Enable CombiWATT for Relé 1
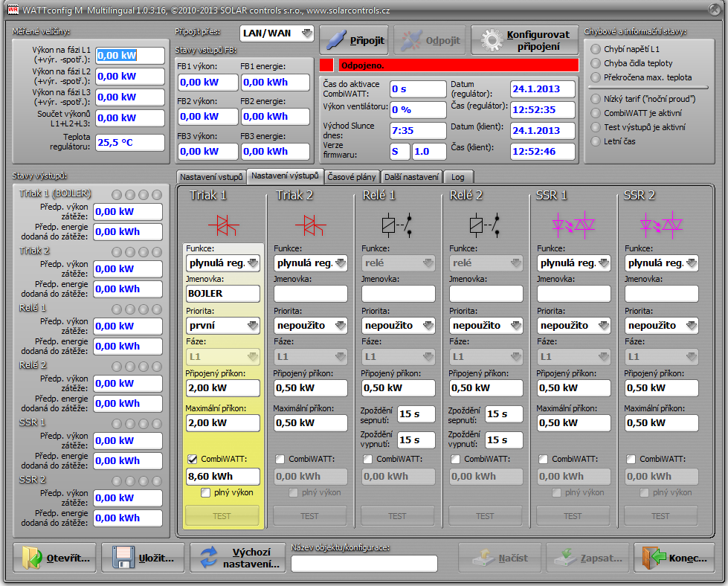The image size is (728, 586). click(367, 460)
